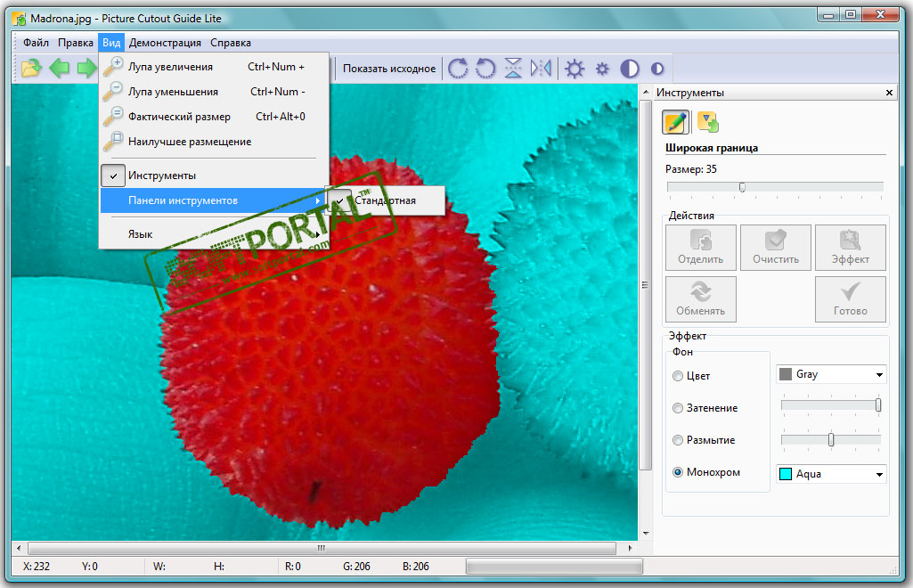Viewport: 913px width, 588px height.
Task: Decrease contrast with small half-circle icon
Action: (x=656, y=69)
